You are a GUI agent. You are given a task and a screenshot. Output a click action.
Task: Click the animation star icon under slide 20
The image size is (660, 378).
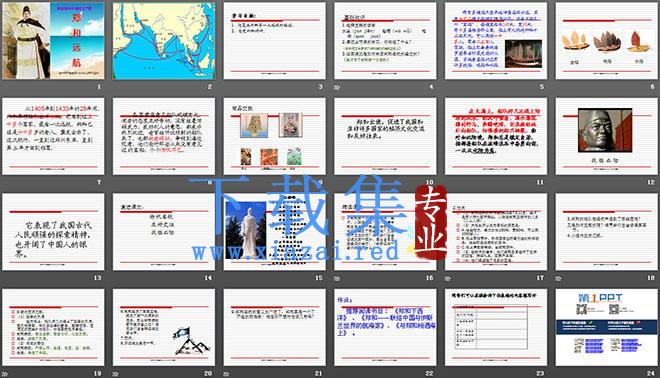tap(115, 374)
